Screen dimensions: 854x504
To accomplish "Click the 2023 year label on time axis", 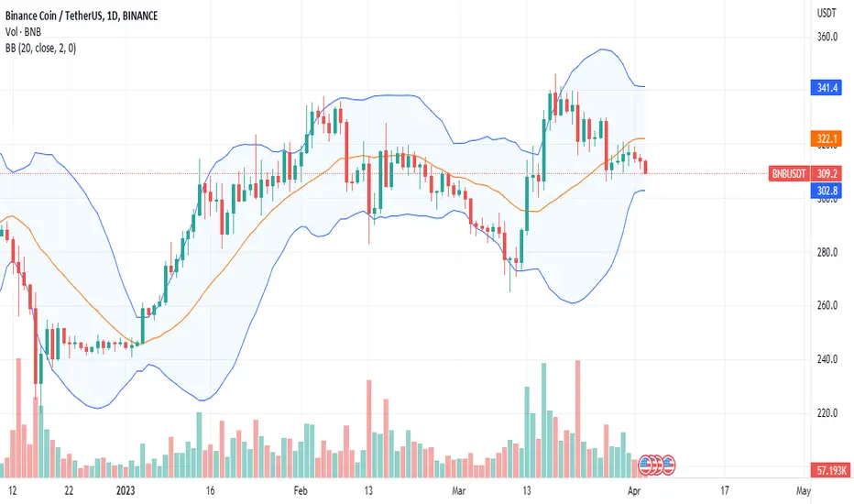I will point(126,491).
